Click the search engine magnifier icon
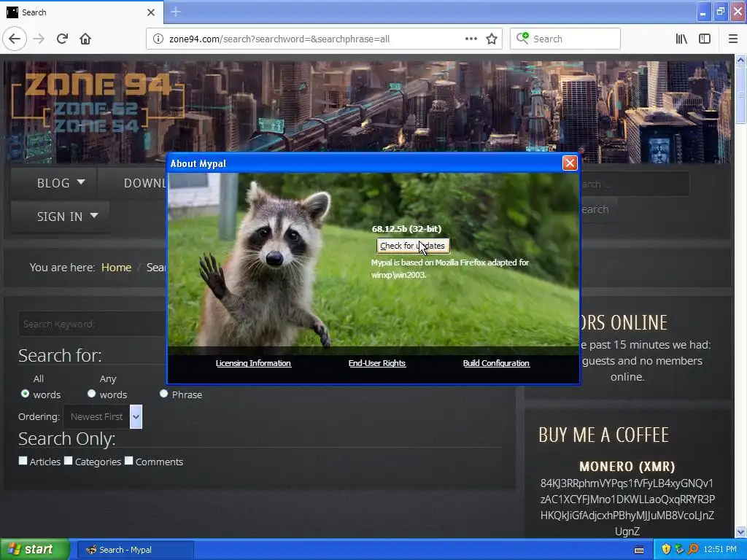 [x=522, y=39]
